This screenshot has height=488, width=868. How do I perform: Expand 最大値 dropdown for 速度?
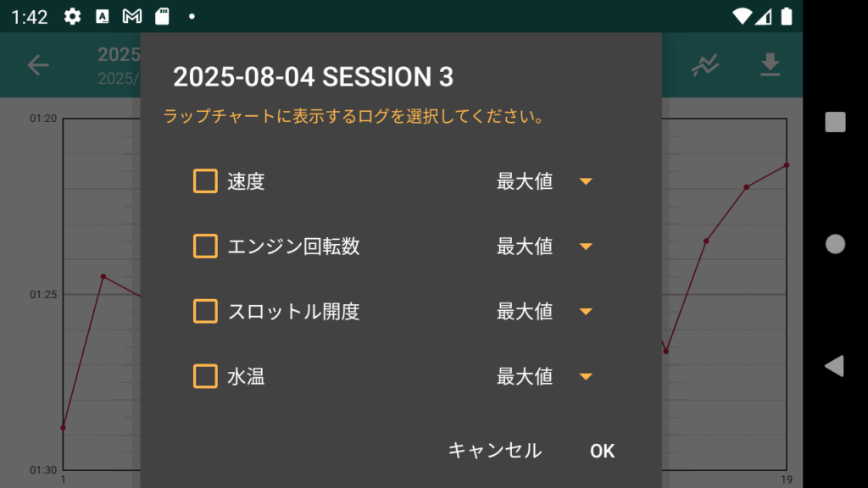(x=545, y=181)
